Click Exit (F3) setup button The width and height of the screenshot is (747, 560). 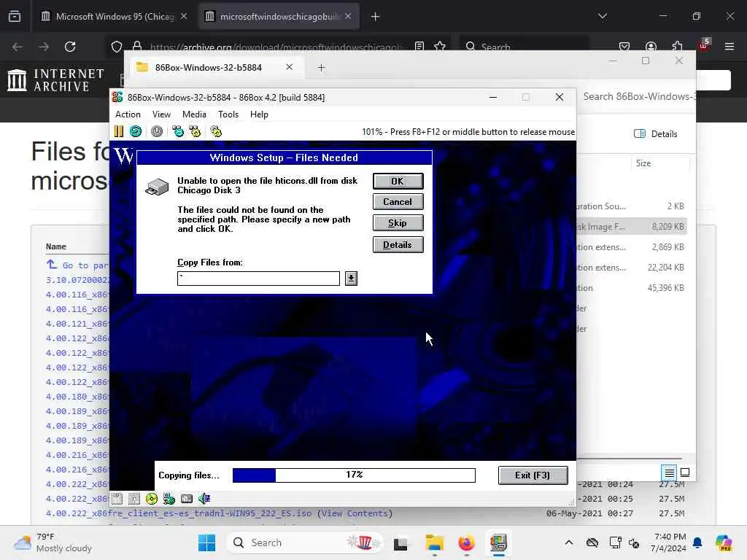tap(533, 475)
